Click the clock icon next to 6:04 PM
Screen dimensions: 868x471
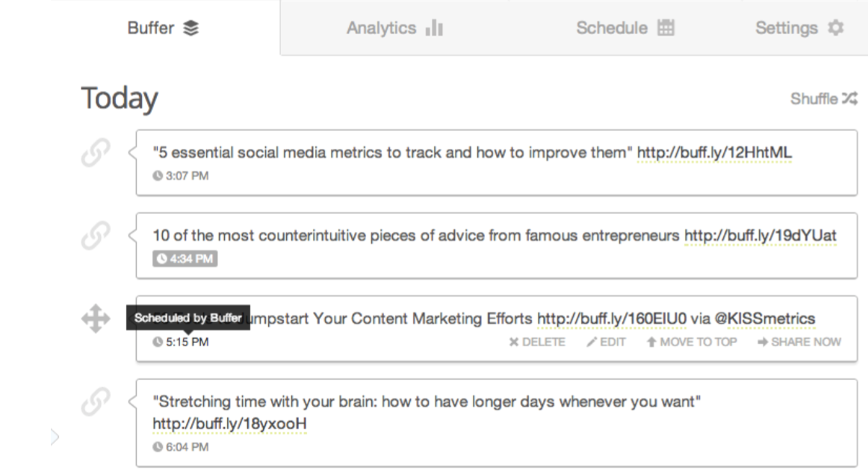158,446
